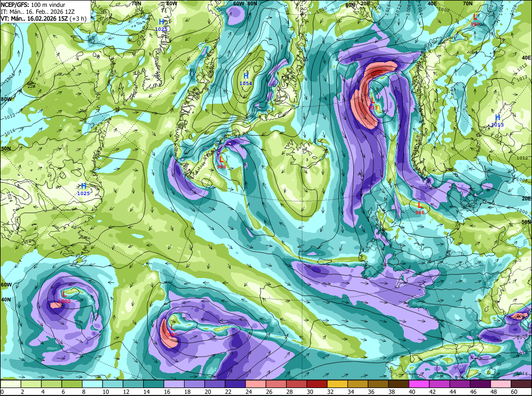532x396 pixels.
Task: Pick the golden yellow 32–34 legend swatch
Action: [x=337, y=384]
